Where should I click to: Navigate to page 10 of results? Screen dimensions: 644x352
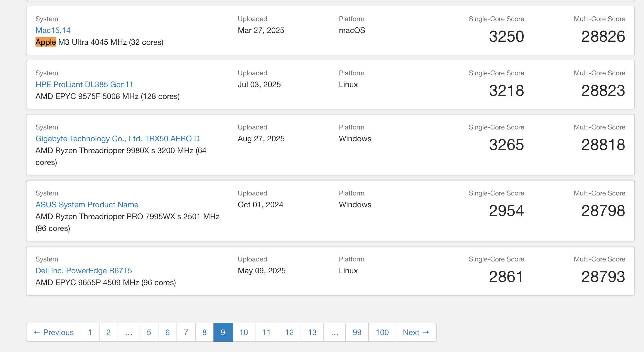tap(244, 332)
